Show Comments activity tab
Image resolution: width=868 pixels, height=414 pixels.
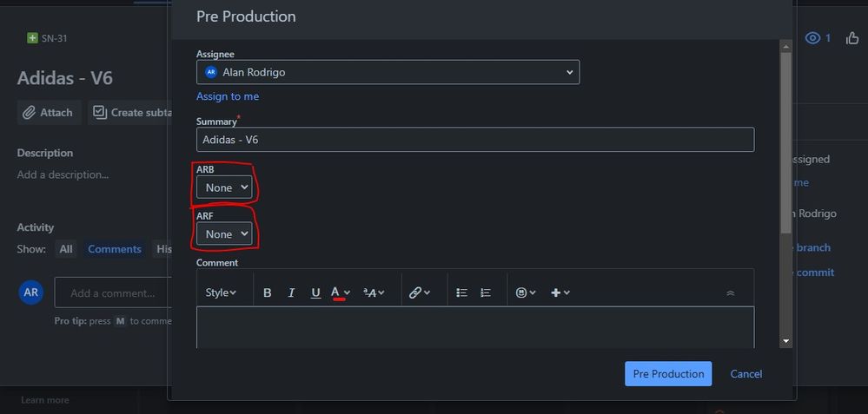click(115, 249)
